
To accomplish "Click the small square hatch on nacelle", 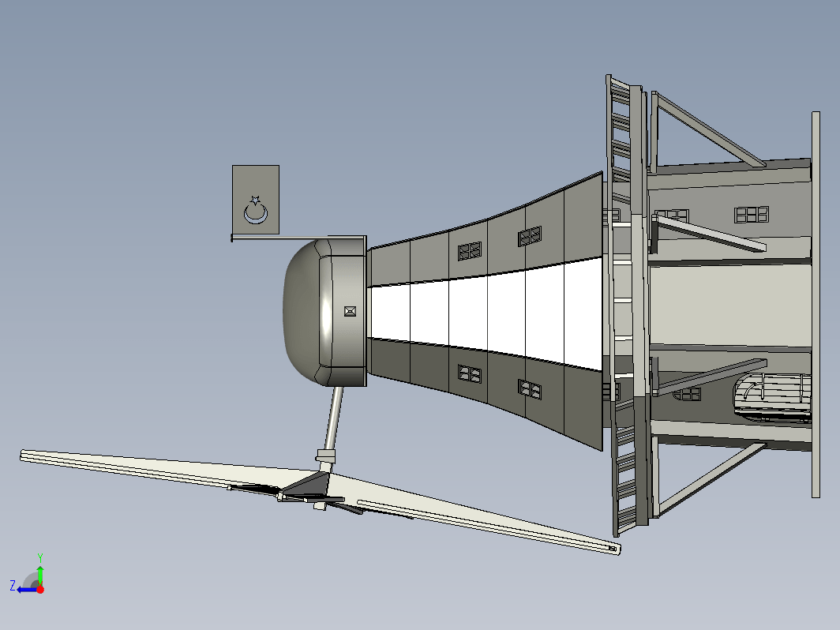I will [350, 311].
